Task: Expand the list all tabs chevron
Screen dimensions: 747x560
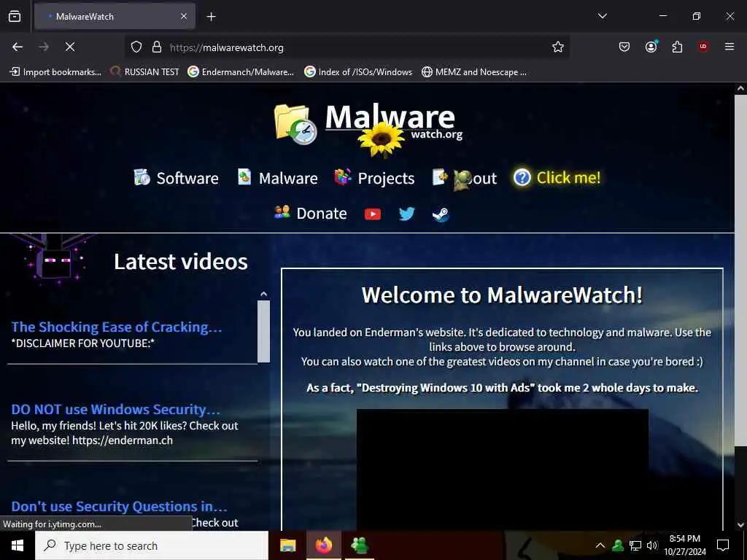Action: coord(602,16)
